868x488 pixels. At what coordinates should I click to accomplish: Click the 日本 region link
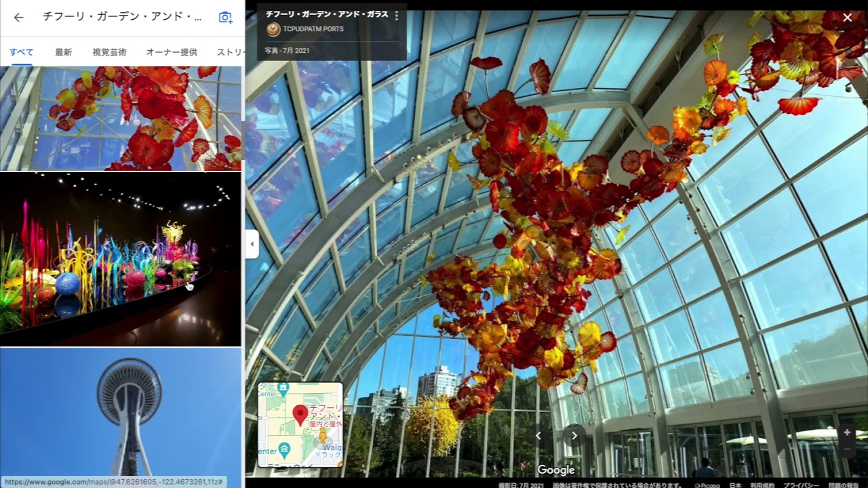(735, 485)
